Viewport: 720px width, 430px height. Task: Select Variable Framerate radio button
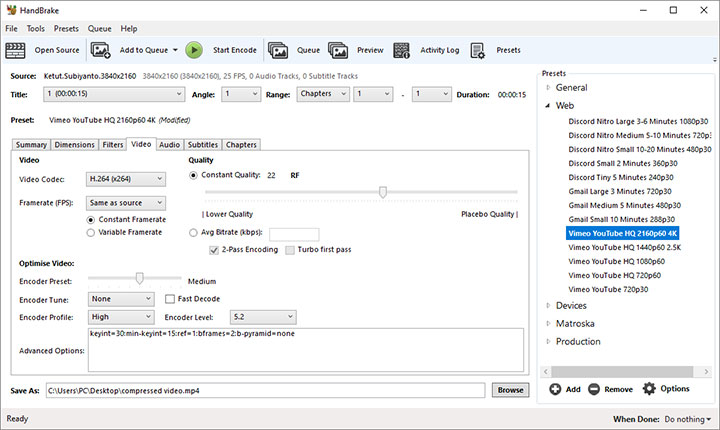(92, 232)
